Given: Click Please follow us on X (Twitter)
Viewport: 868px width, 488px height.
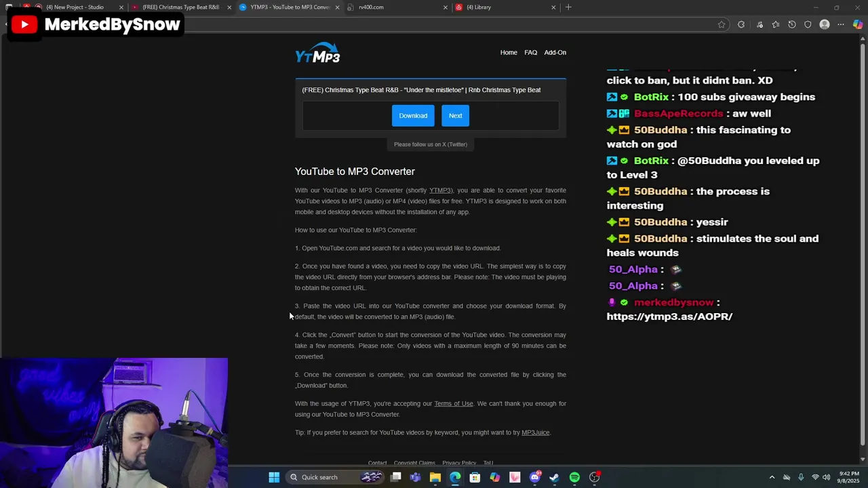Looking at the screenshot, I should [431, 144].
